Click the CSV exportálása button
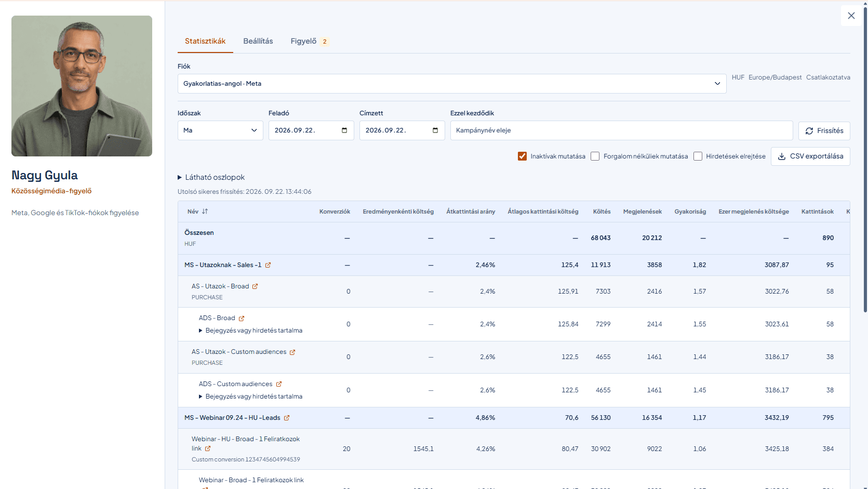This screenshot has height=489, width=868. coord(810,156)
